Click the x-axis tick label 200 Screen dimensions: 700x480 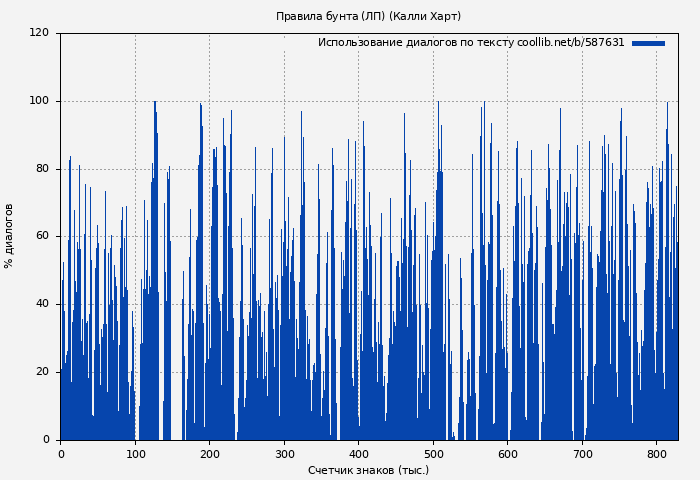point(209,454)
